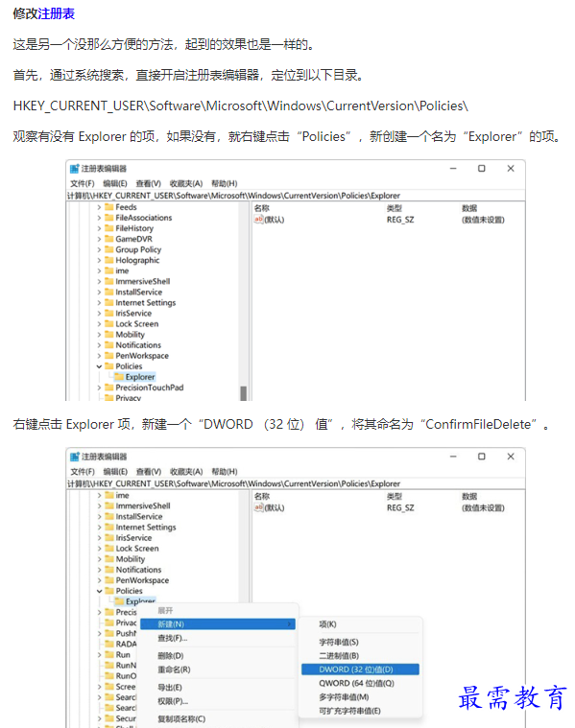Click the Precis folder icon beside the context menu
575x728 pixels.
coord(109,612)
